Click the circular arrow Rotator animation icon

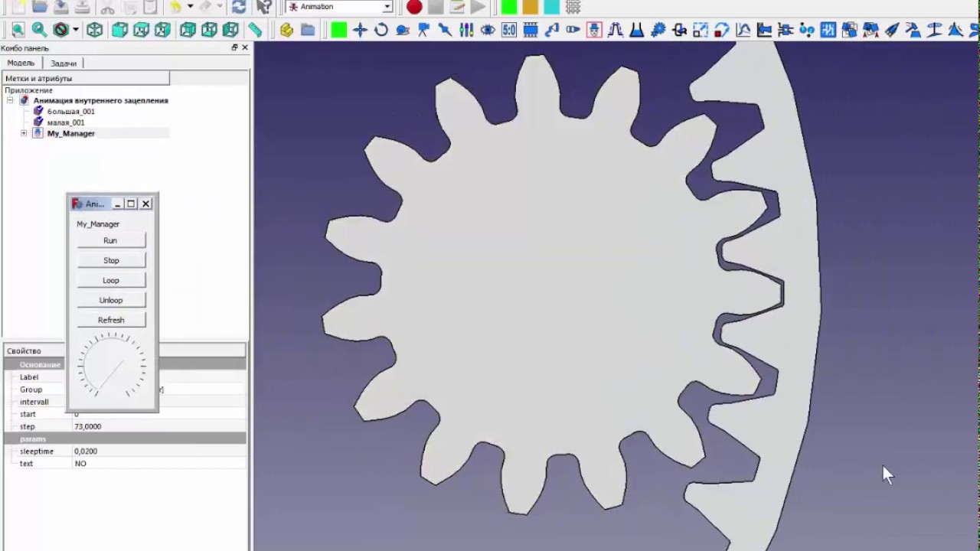click(x=381, y=30)
